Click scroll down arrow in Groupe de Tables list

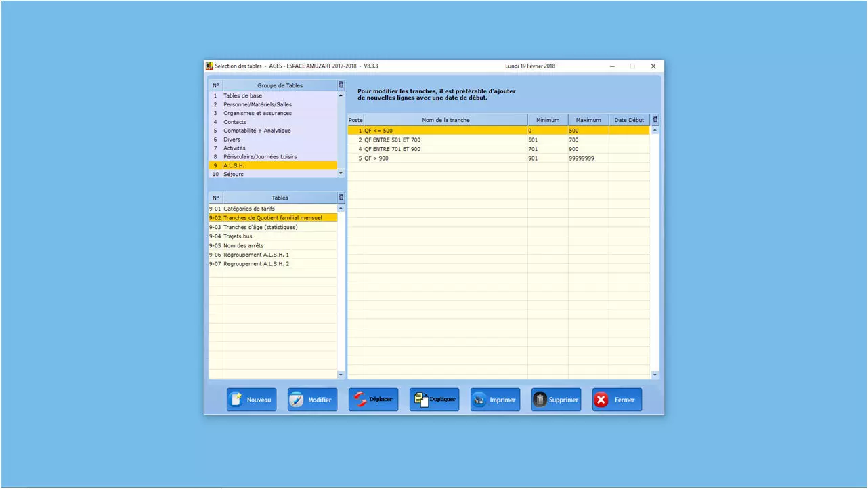coord(341,173)
